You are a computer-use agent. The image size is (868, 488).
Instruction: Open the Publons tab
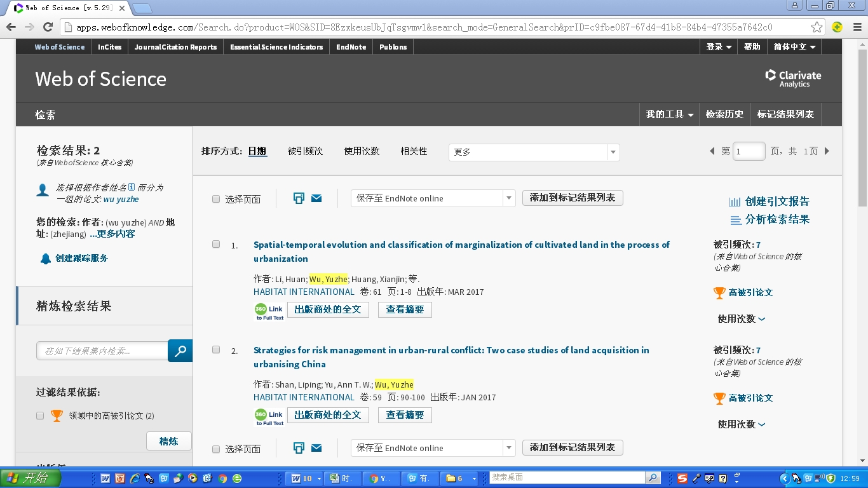[393, 47]
